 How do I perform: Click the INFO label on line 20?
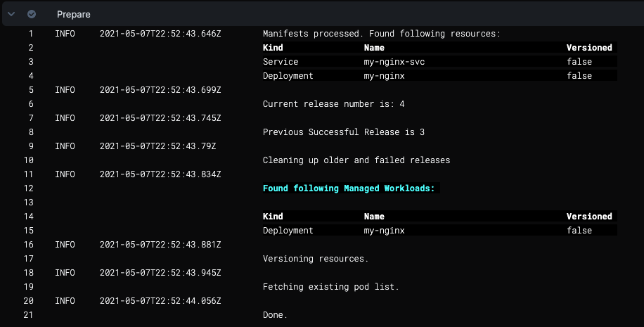65,301
